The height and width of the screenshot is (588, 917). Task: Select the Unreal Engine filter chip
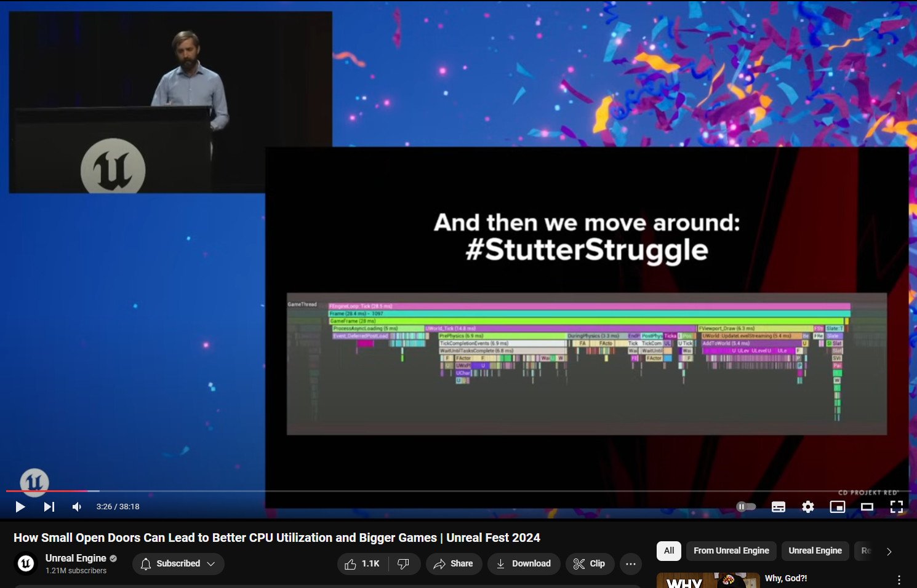tap(815, 550)
